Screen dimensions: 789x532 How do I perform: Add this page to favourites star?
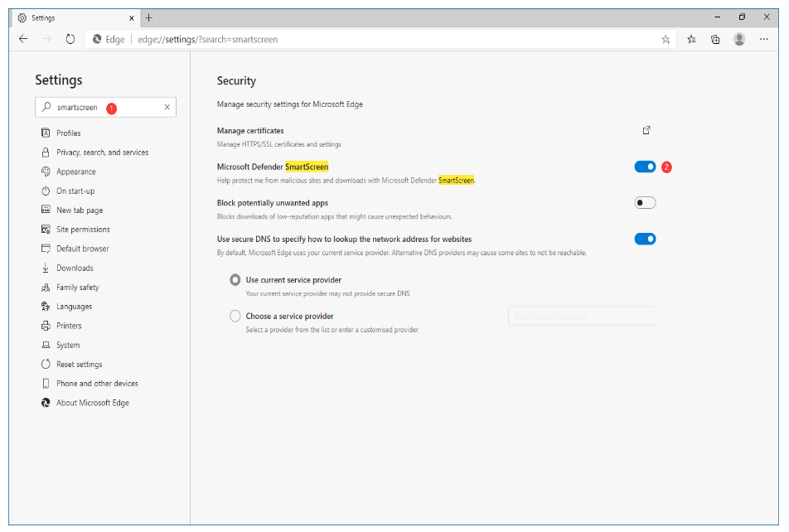tap(666, 39)
